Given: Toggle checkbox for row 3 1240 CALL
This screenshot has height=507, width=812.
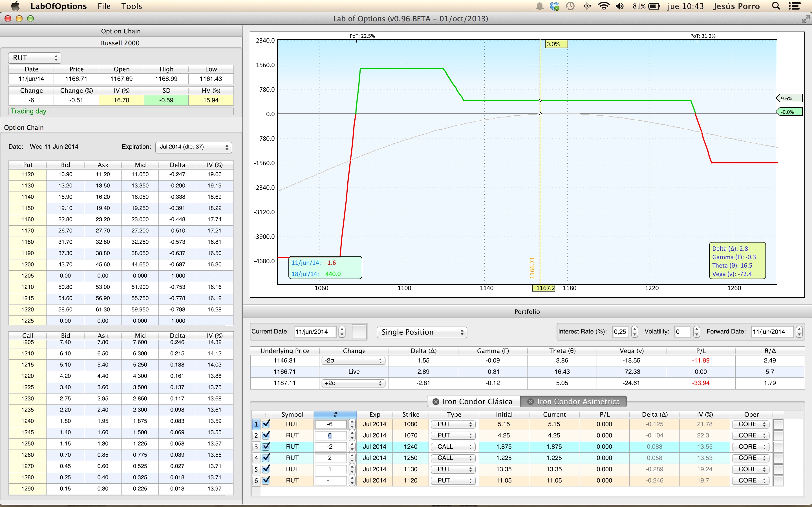Looking at the screenshot, I should coord(266,447).
